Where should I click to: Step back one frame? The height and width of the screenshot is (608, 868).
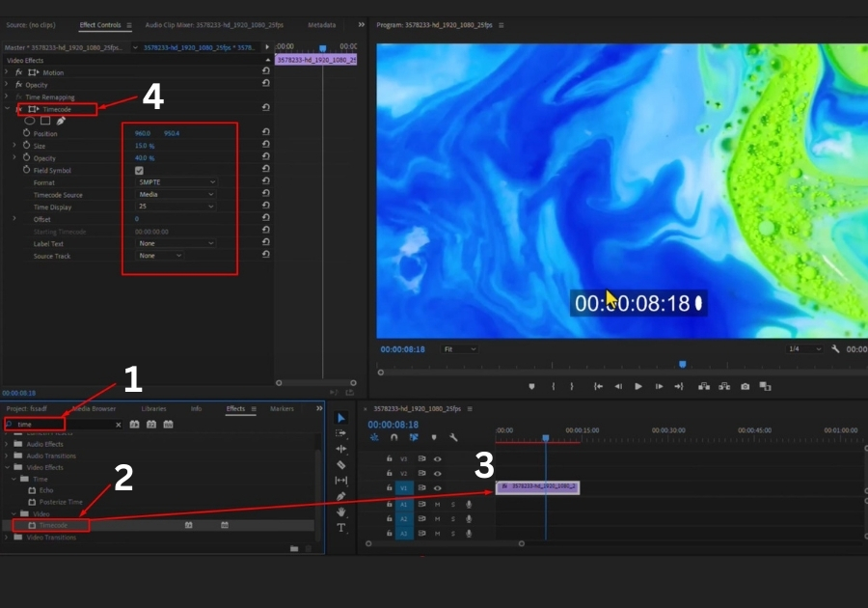click(618, 386)
